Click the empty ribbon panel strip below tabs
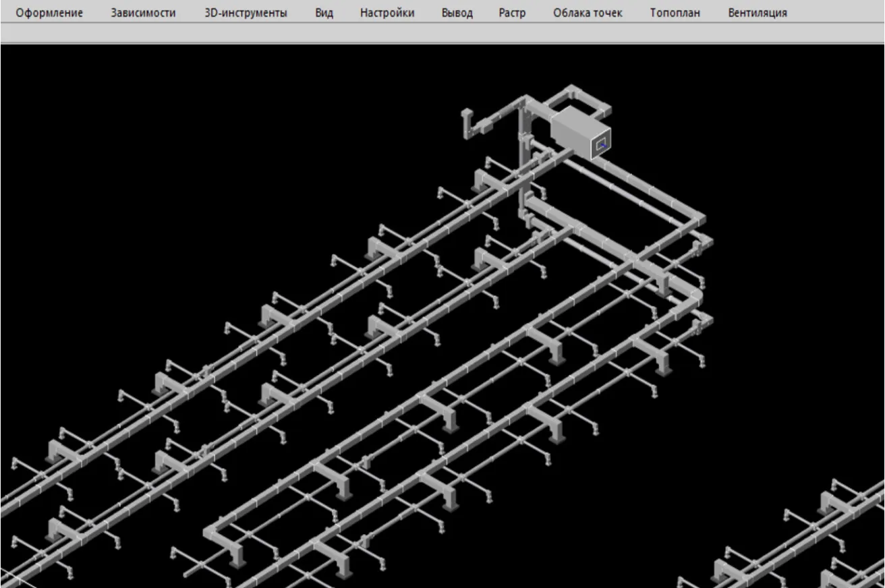 442,33
